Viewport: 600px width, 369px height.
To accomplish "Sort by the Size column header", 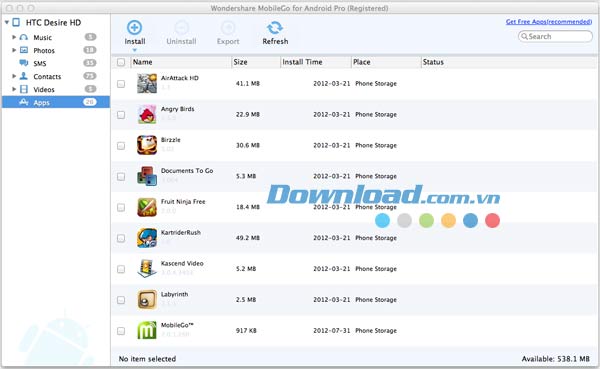I will 256,62.
